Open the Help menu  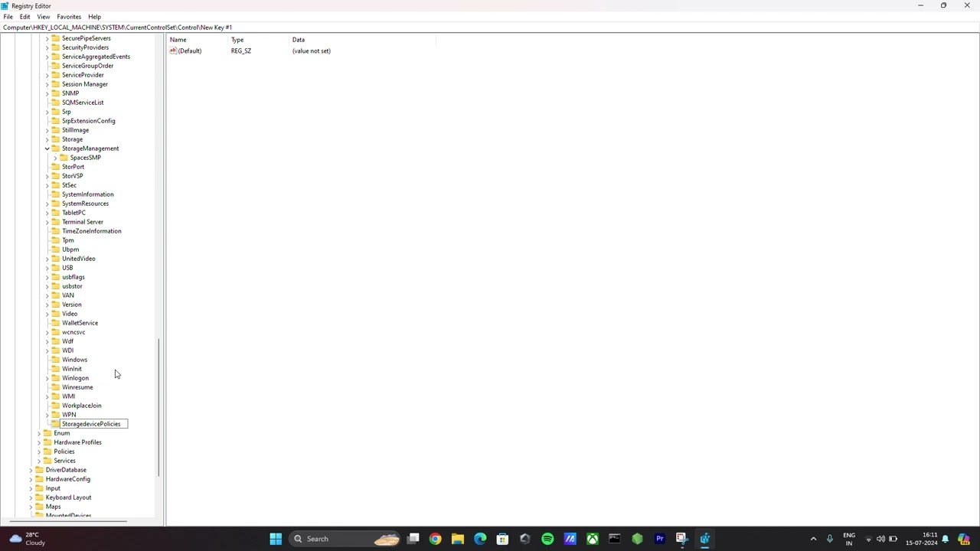pyautogui.click(x=94, y=16)
